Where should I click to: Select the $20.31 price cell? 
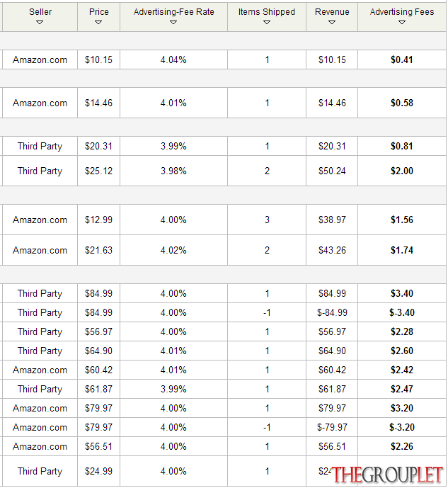98,146
